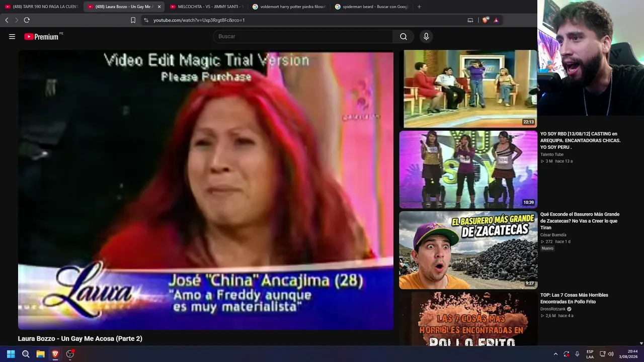The width and height of the screenshot is (644, 362).
Task: Go back to the previous page
Action: (x=7, y=20)
